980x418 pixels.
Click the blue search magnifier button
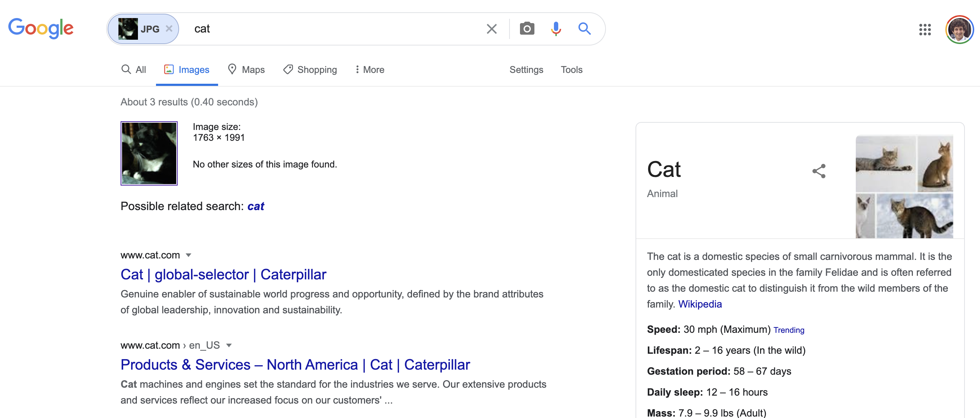584,29
